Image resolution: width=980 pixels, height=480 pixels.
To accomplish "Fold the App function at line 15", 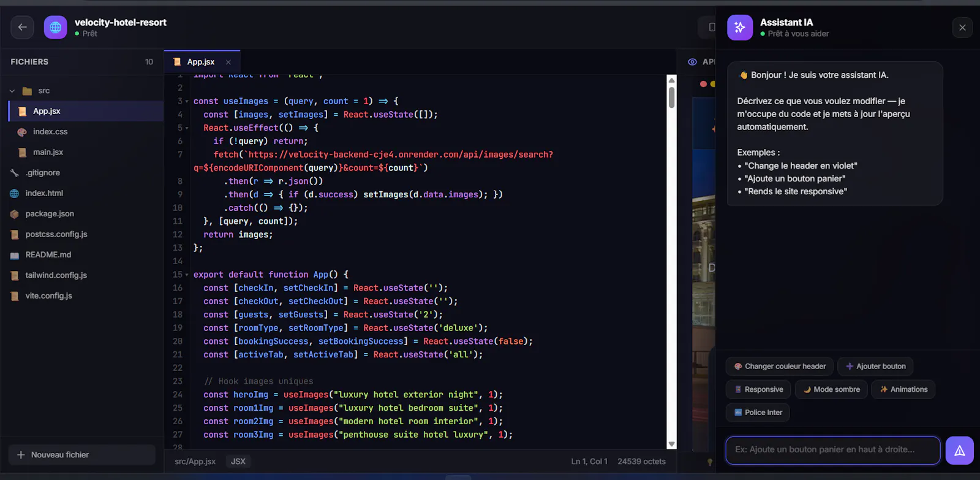I will (187, 275).
